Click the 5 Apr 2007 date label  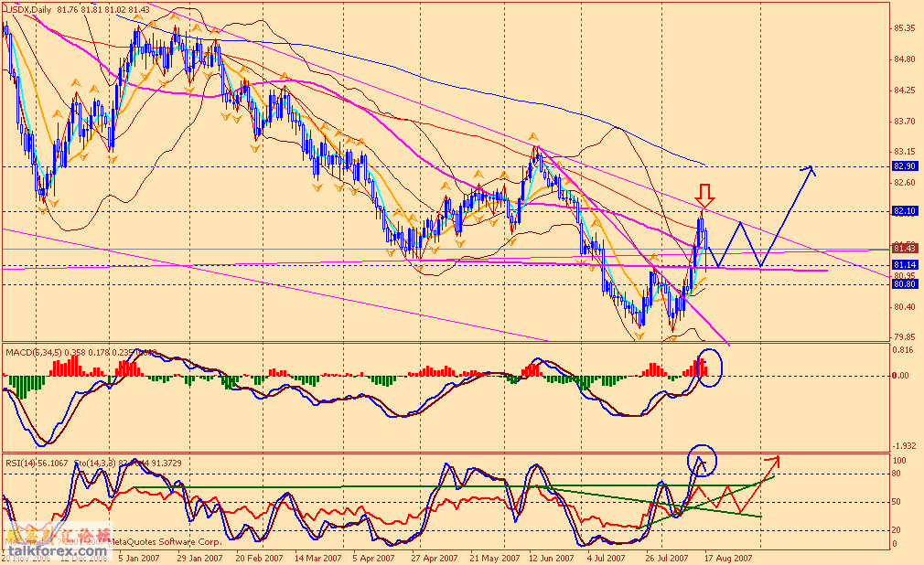(373, 558)
